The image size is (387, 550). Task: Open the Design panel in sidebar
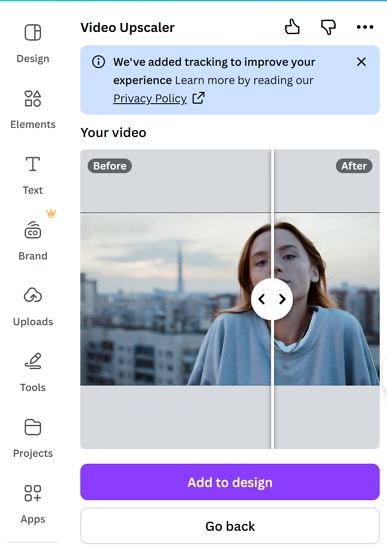33,43
